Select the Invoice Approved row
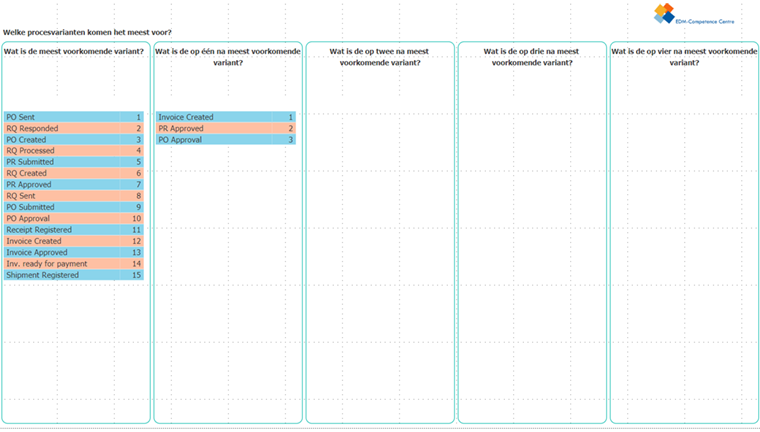 coord(73,252)
